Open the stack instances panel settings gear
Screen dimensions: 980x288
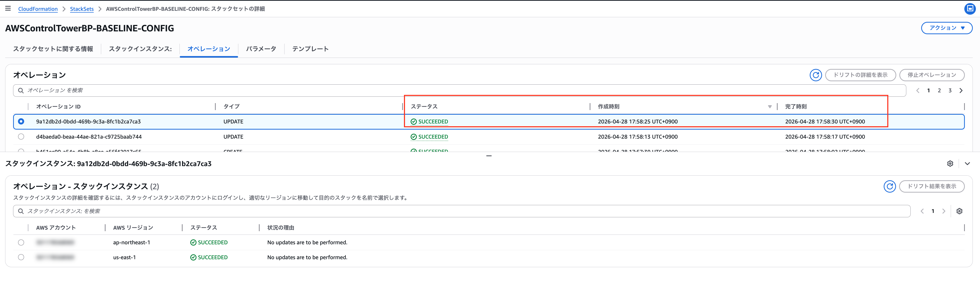point(950,164)
